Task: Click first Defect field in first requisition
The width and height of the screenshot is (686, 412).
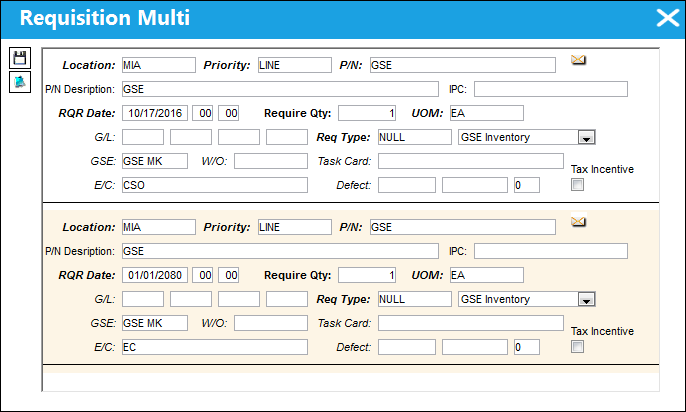Action: 407,185
